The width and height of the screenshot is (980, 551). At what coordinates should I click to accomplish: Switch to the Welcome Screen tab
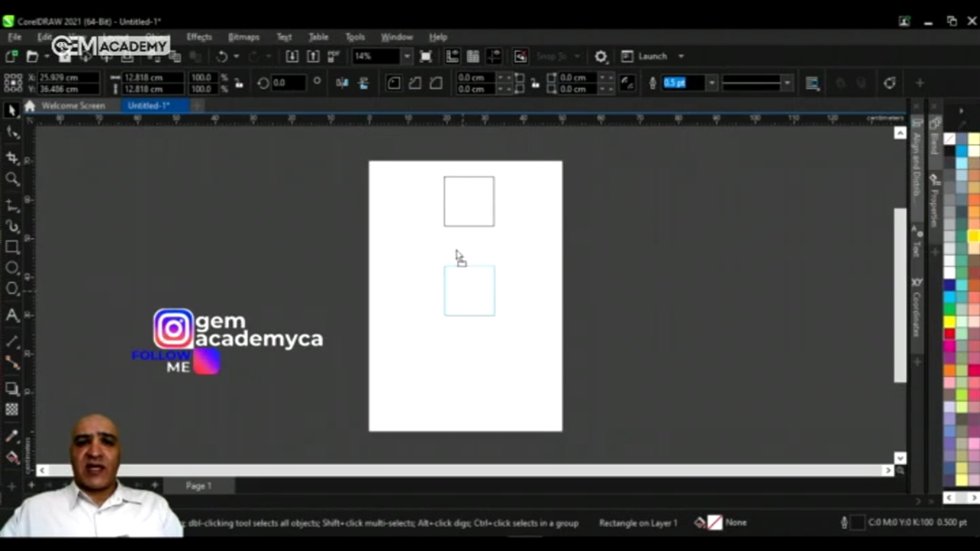pyautogui.click(x=73, y=106)
